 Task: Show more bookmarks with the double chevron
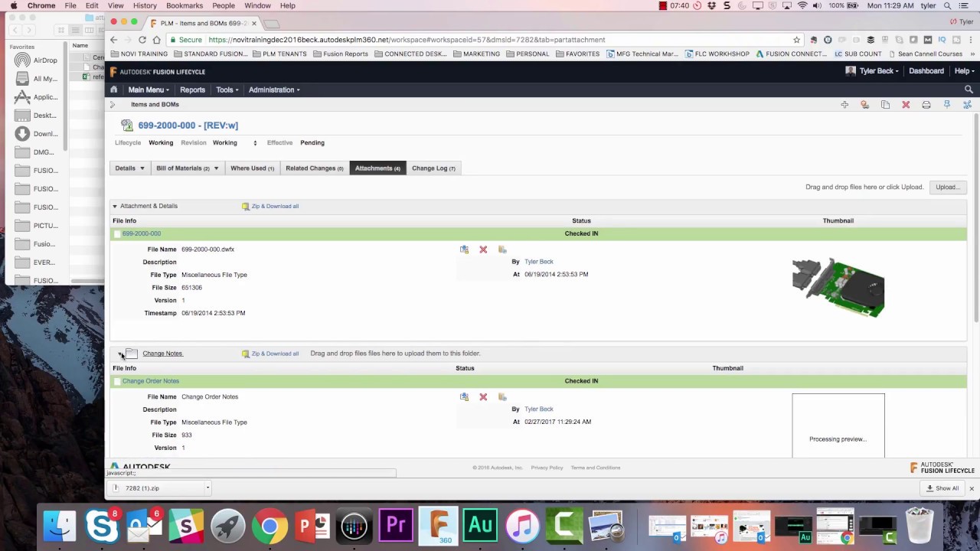pyautogui.click(x=972, y=54)
